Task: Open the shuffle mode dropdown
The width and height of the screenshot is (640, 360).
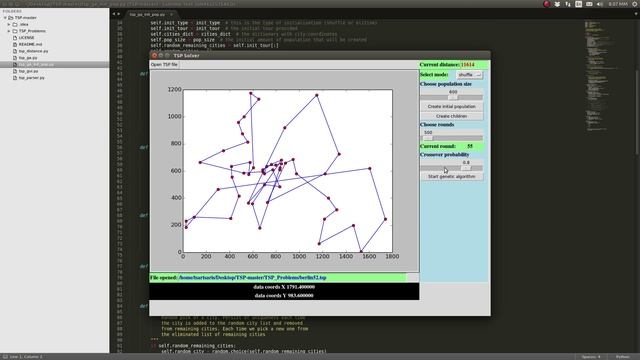Action: click(469, 75)
